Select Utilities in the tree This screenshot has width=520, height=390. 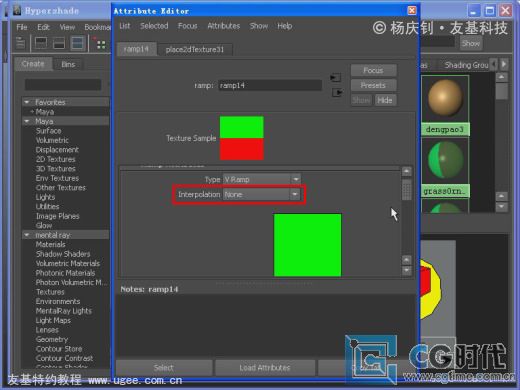(47, 207)
